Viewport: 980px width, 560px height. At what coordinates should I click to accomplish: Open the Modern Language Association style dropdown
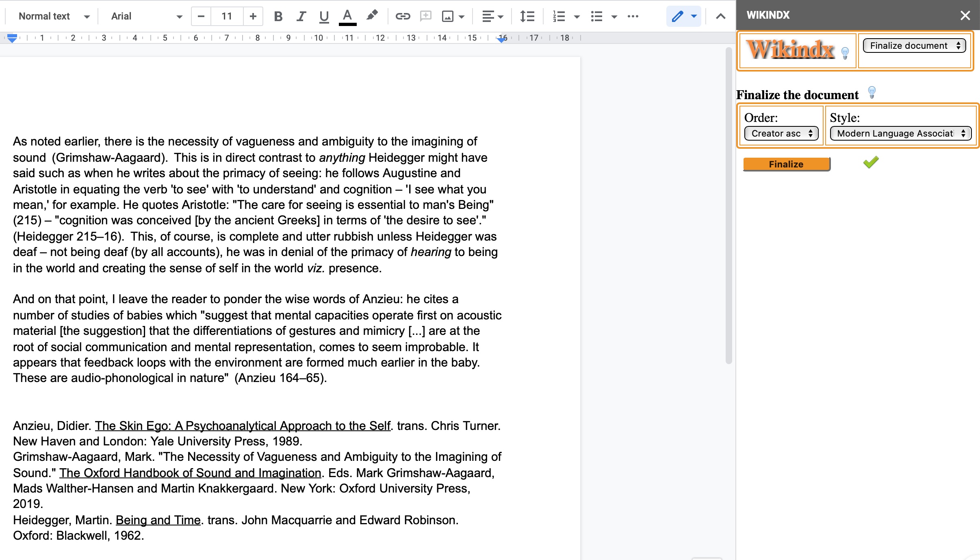900,133
